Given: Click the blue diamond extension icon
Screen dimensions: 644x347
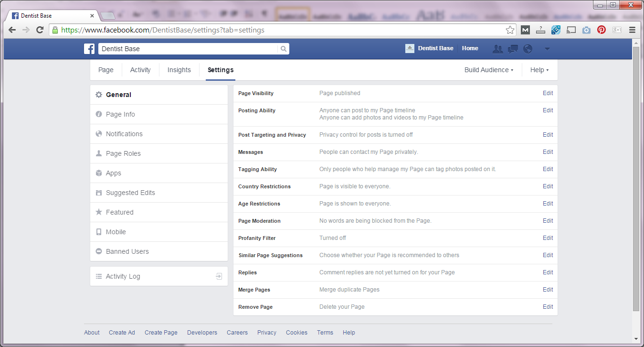Looking at the screenshot, I should click(556, 30).
